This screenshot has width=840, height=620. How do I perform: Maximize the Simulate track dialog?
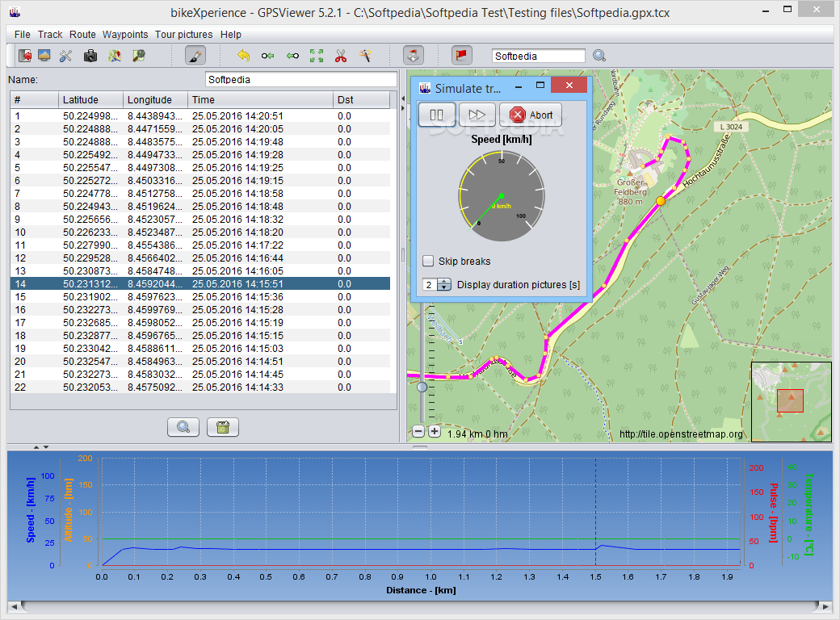540,86
